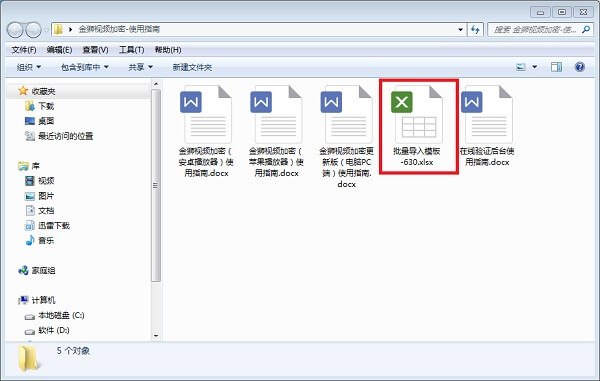600x381 pixels.
Task: Open the 图片 library
Action: tap(46, 196)
